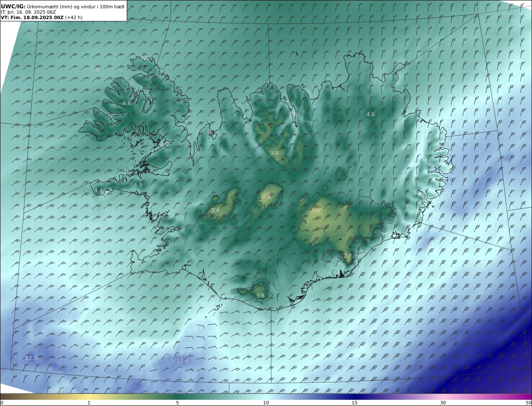Click the 4.6 value in northeast Iceland
This screenshot has width=532, height=406.
coord(371,114)
